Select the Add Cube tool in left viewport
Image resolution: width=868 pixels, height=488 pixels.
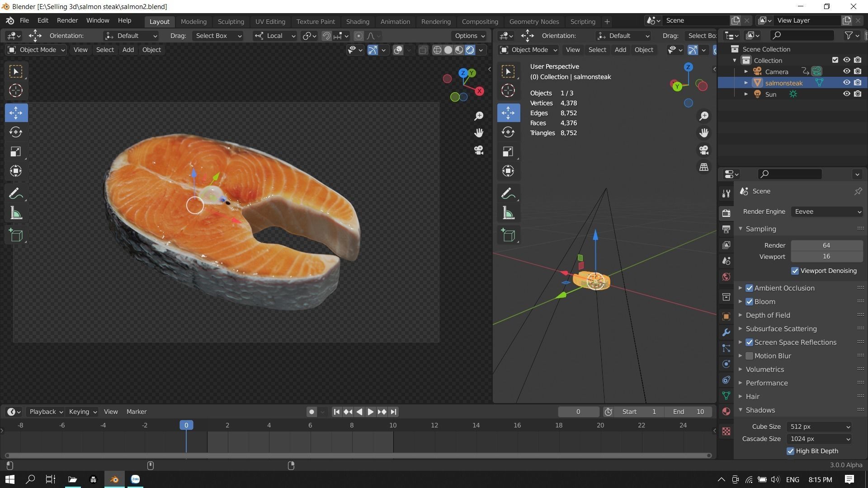(x=16, y=235)
